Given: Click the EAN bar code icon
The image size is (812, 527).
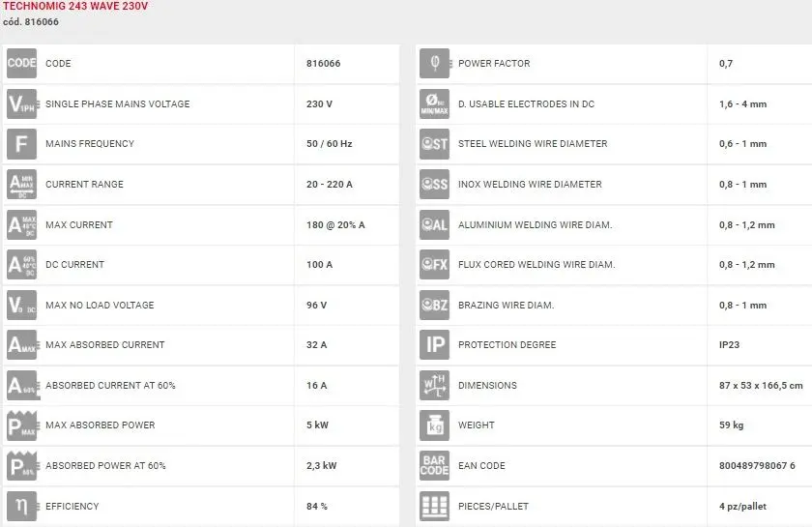Looking at the screenshot, I should (434, 466).
